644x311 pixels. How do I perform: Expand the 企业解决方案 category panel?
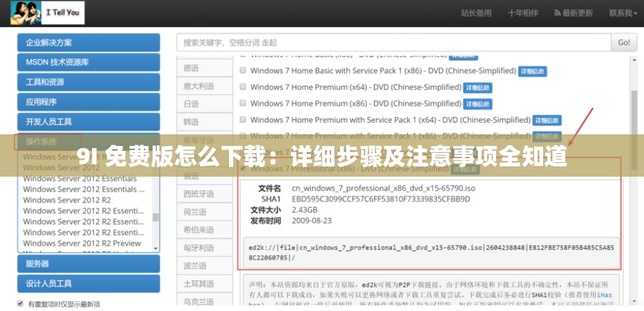(x=89, y=42)
